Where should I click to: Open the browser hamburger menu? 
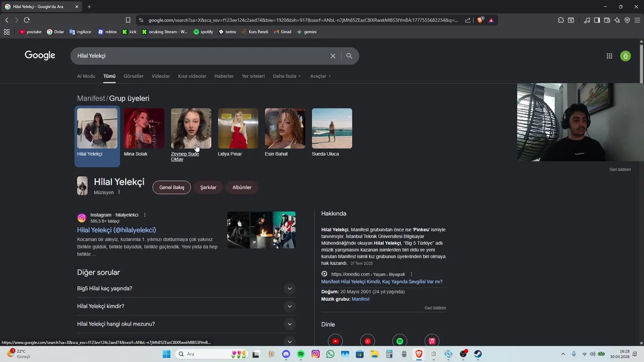[x=637, y=20]
